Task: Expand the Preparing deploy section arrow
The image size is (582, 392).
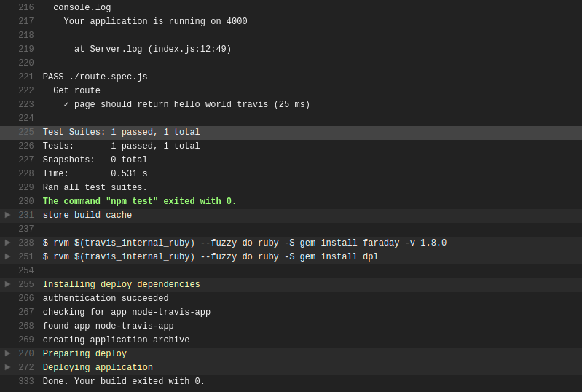Action: 7,353
